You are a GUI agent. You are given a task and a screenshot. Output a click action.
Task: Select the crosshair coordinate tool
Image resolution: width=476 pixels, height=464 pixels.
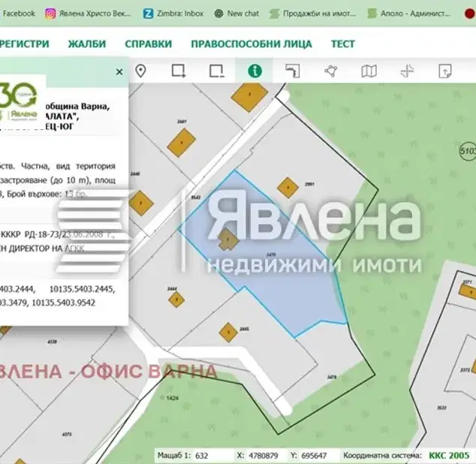pyautogui.click(x=407, y=71)
